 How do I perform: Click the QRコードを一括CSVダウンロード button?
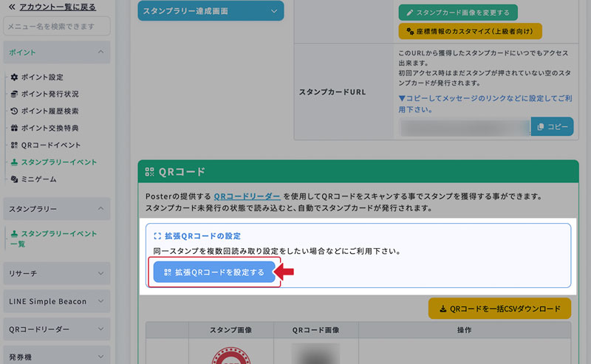[x=499, y=309]
